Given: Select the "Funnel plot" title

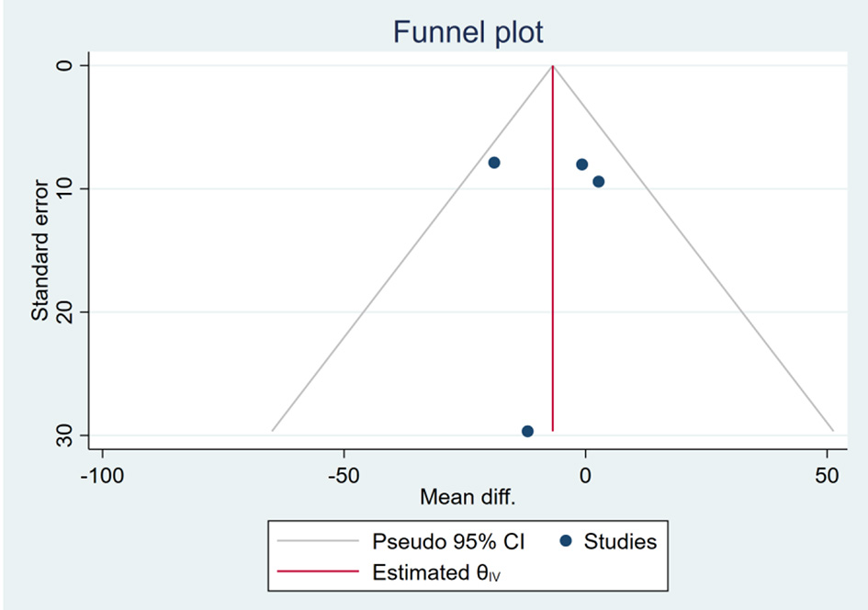Looking at the screenshot, I should click(x=468, y=33).
